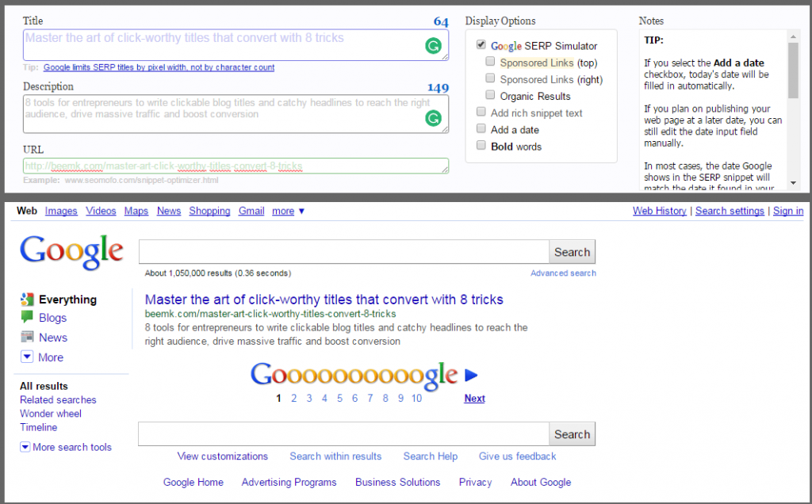Click the Grammarly icon in the Description field
Image resolution: width=812 pixels, height=504 pixels.
[x=434, y=118]
